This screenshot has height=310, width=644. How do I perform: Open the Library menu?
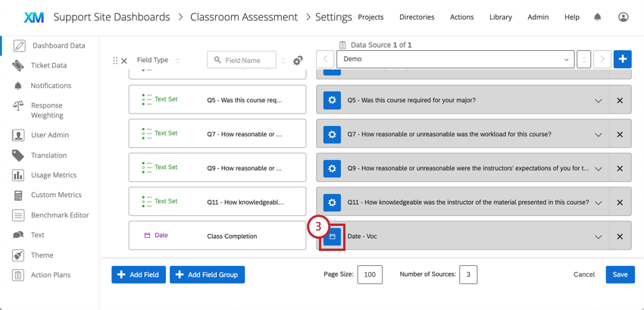click(501, 17)
